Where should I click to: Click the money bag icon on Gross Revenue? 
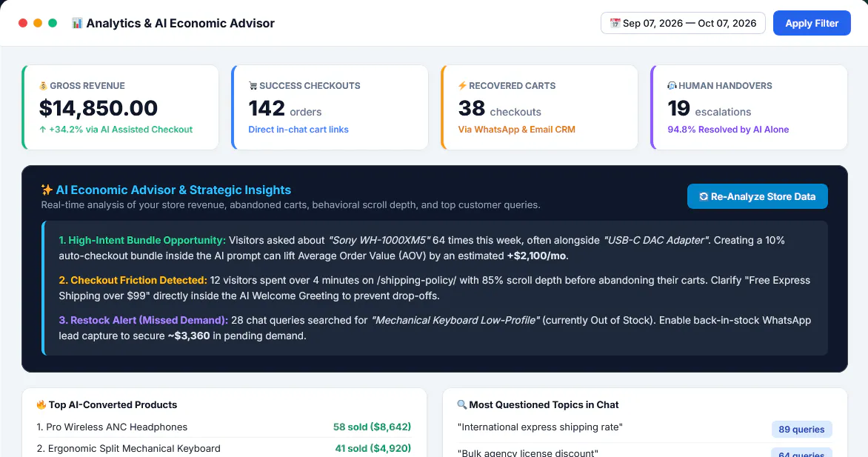coord(43,86)
